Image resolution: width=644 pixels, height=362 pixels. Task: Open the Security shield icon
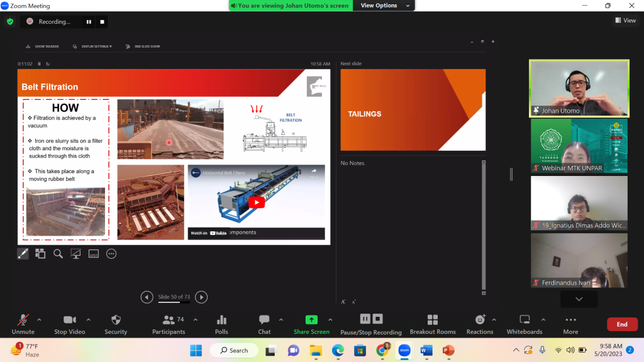tap(116, 320)
